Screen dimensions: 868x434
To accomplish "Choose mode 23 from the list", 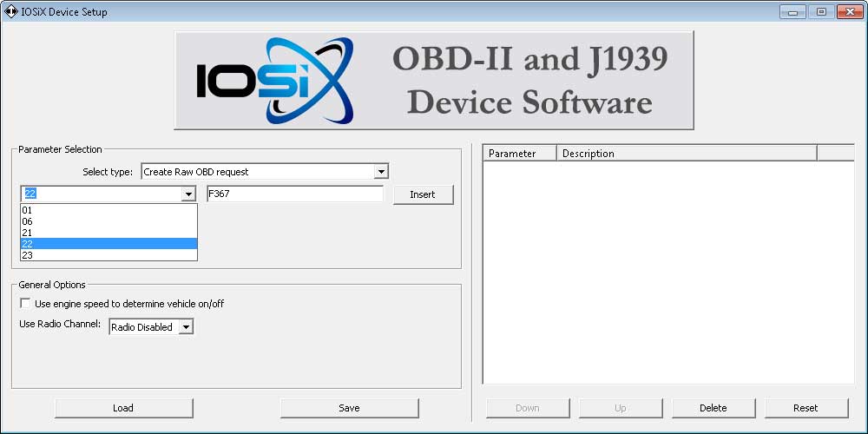I will tap(108, 255).
